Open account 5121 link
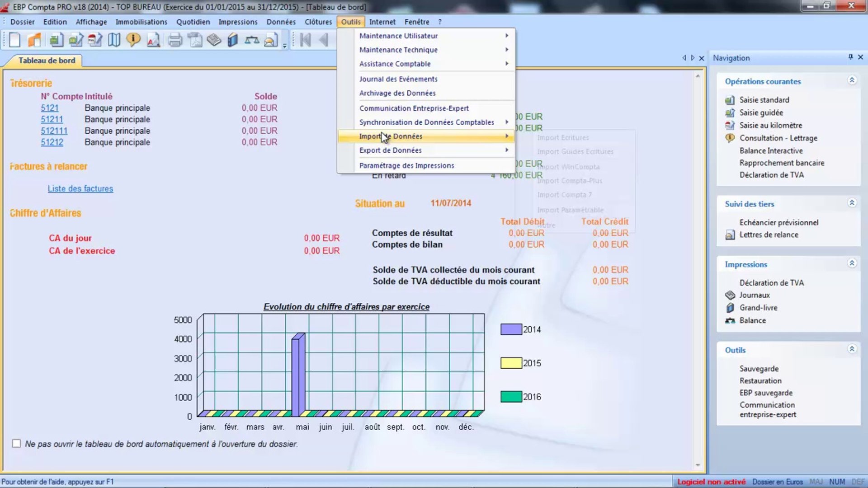868x488 pixels. coord(50,108)
